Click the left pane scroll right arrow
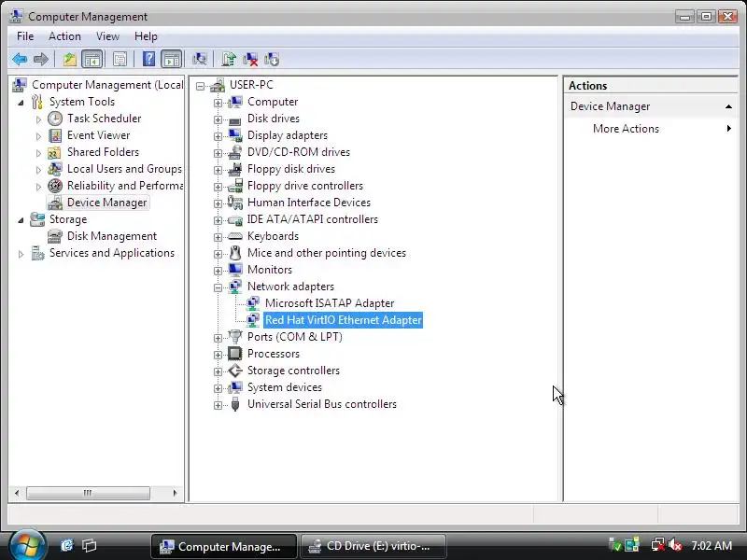 (x=175, y=493)
